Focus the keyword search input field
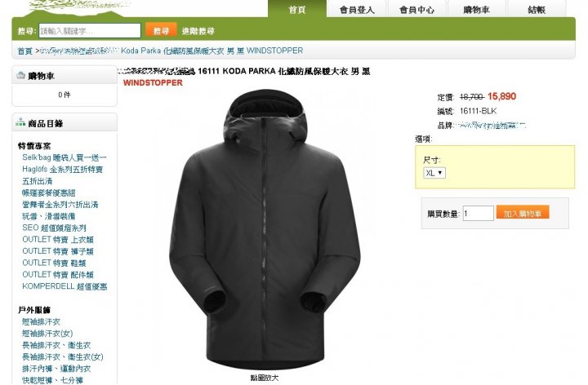 pos(90,31)
